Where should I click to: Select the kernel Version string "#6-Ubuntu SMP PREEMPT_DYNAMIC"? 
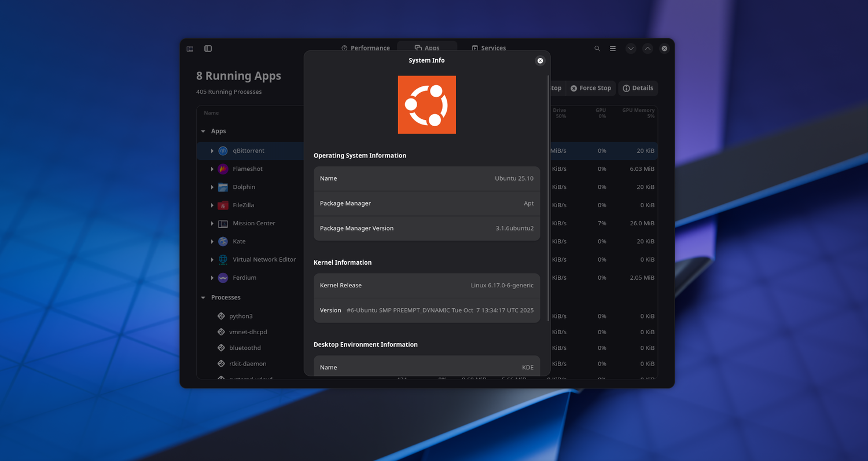click(x=398, y=310)
